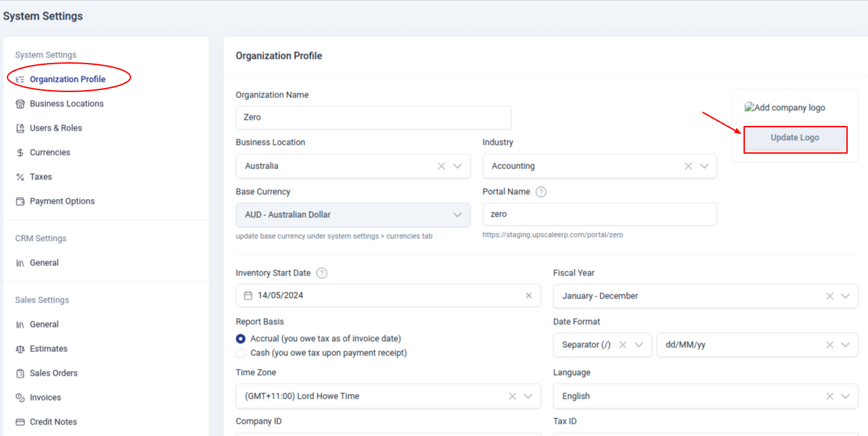The height and width of the screenshot is (436, 868).
Task: Expand the Business Location dropdown
Action: (x=457, y=166)
